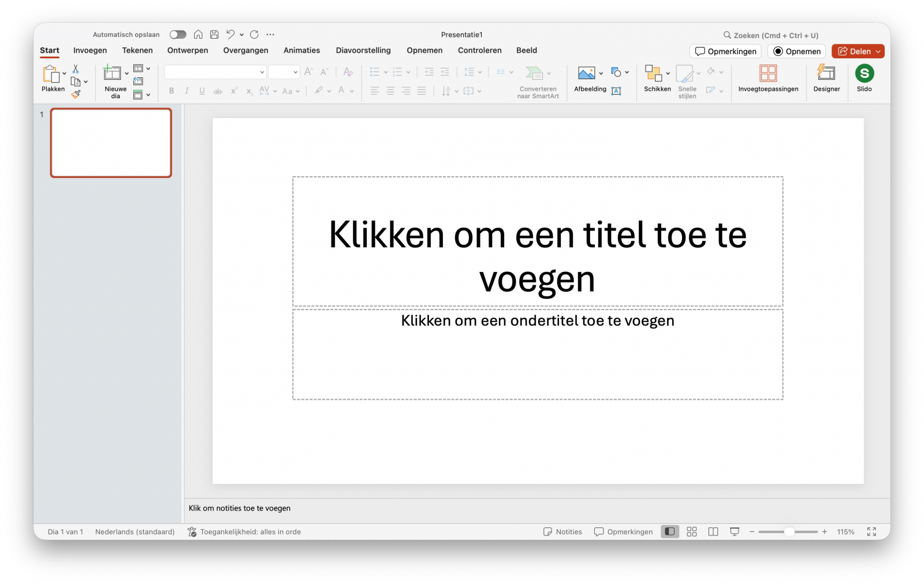Screen dimensions: 924x584
Task: Click the Opmerkingen button
Action: click(x=725, y=51)
